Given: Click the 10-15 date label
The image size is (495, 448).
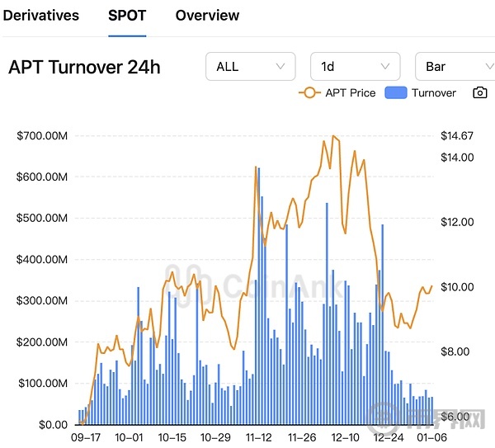Looking at the screenshot, I should click(172, 437).
